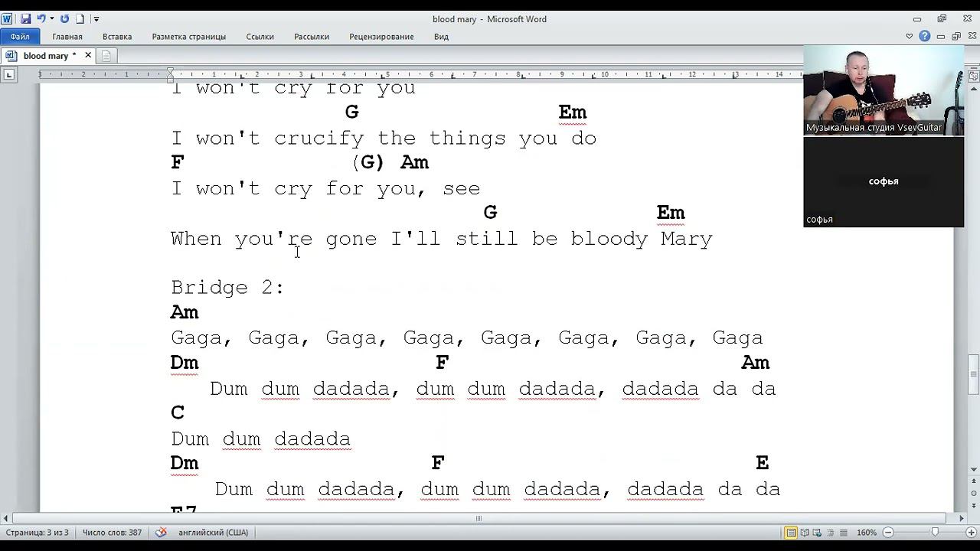Open the Рецензирование ribbon tab
Screen dimensions: 980x551
pyautogui.click(x=381, y=36)
